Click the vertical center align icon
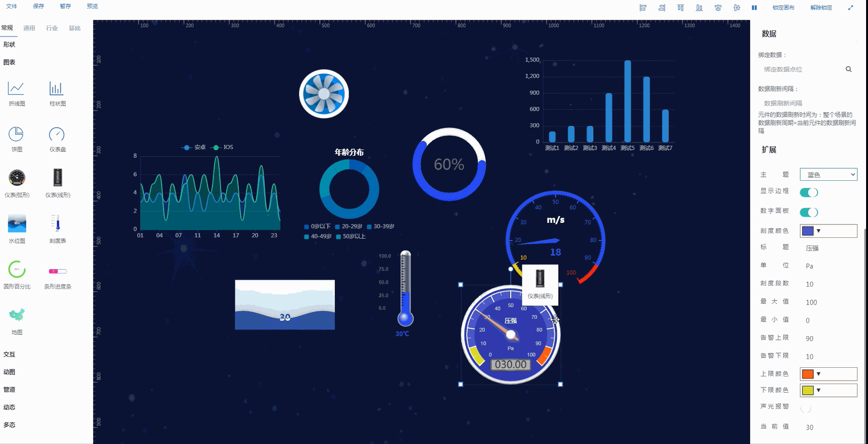 tap(737, 8)
